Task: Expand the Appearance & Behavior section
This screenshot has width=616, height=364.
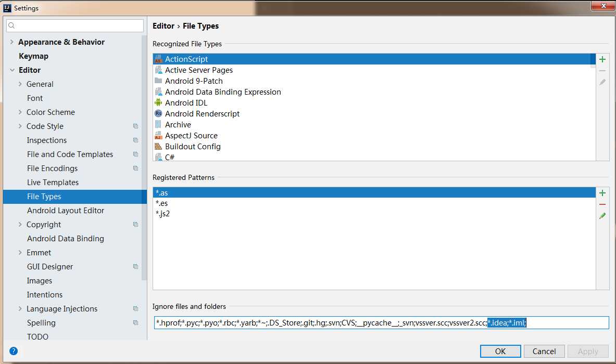Action: [12, 42]
